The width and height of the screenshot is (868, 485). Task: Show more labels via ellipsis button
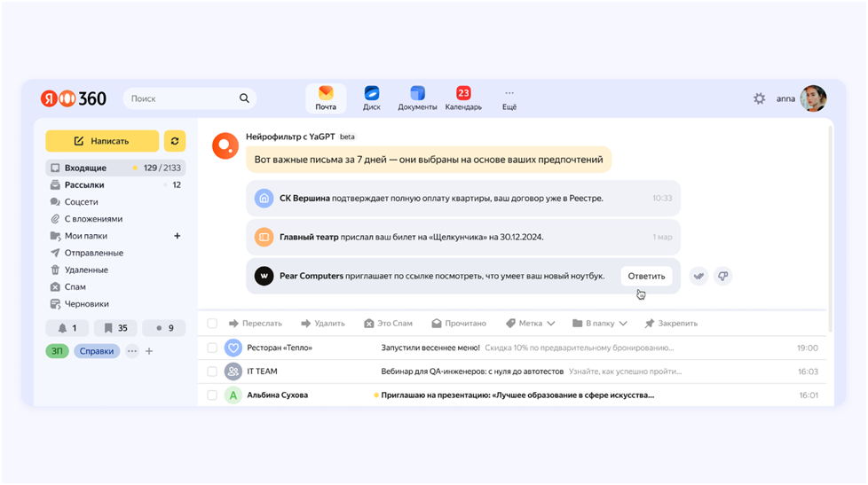click(131, 351)
